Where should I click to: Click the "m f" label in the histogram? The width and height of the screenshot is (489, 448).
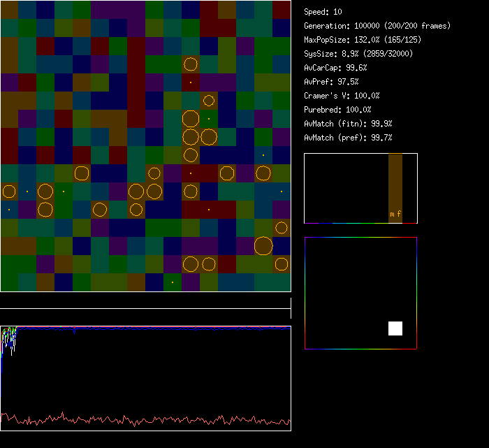point(395,214)
